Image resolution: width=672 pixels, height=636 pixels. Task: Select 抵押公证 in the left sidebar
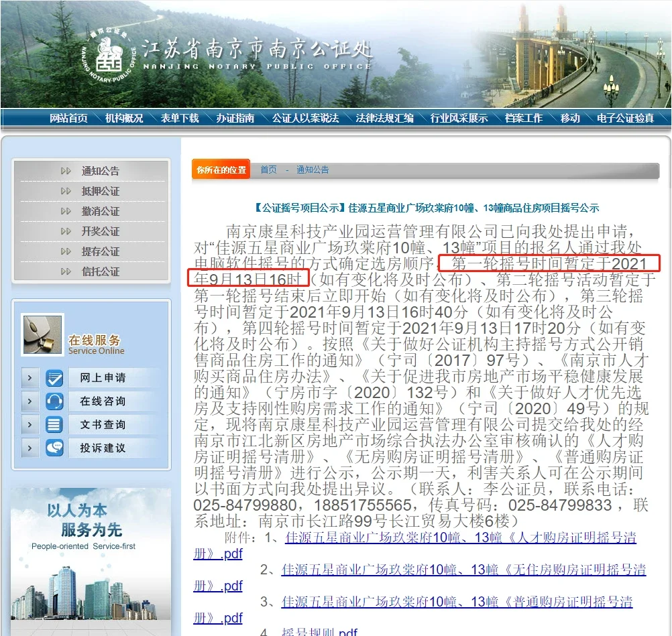coord(101,191)
